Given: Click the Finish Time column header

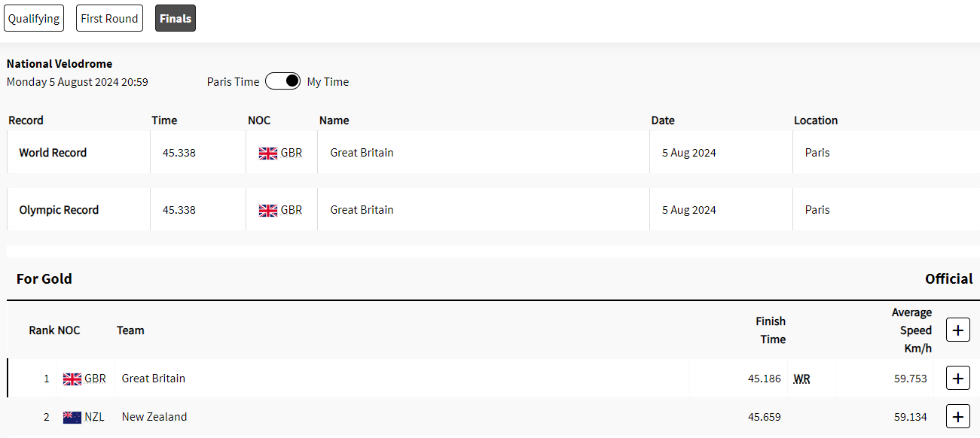Looking at the screenshot, I should (x=771, y=330).
